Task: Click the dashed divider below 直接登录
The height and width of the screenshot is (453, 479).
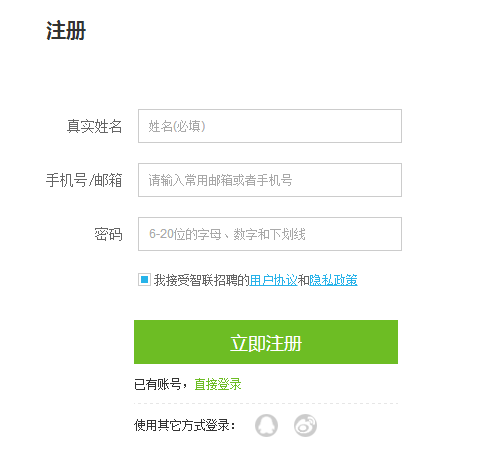Action: (x=266, y=403)
